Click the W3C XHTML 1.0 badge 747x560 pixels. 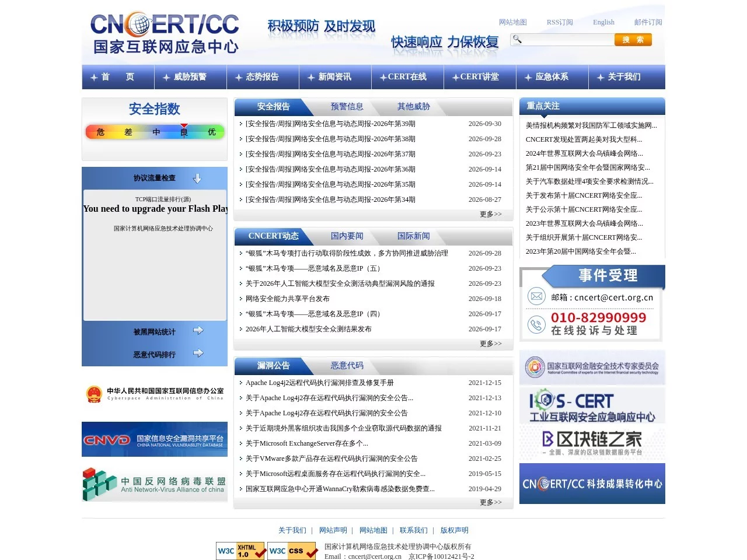tap(242, 551)
